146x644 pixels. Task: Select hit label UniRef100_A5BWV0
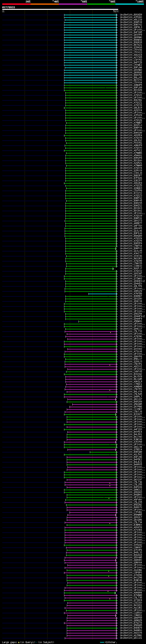click(131, 321)
